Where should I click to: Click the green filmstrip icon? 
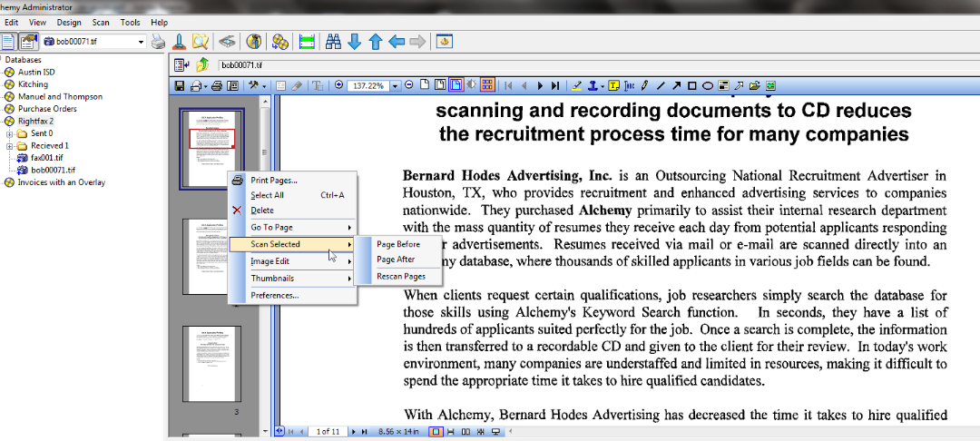(x=307, y=42)
